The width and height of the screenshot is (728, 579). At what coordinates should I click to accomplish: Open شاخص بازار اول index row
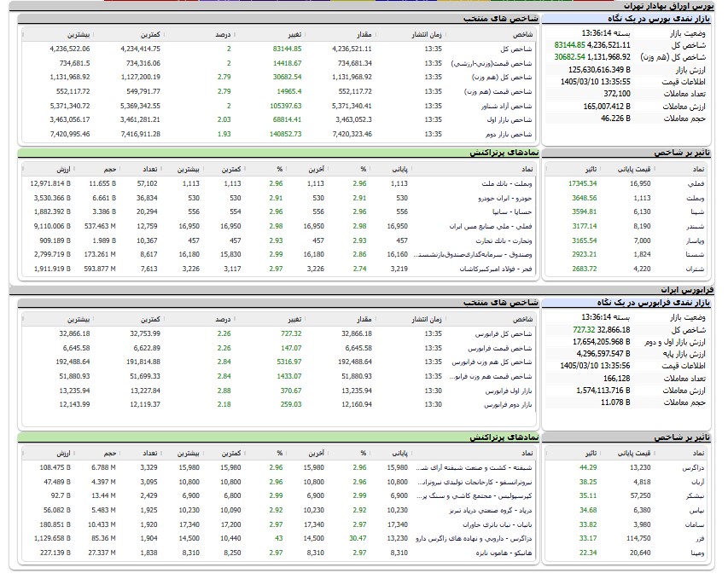coord(510,120)
